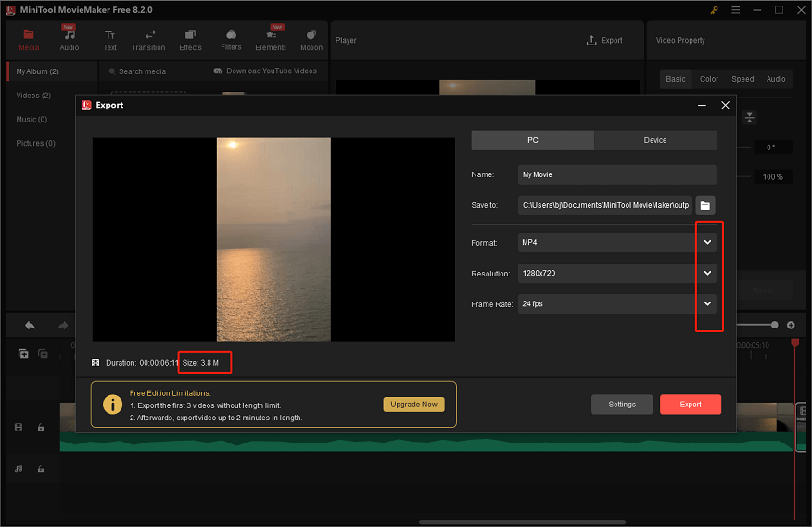The image size is (812, 527).
Task: Switch to Basic video property tab
Action: coord(676,79)
